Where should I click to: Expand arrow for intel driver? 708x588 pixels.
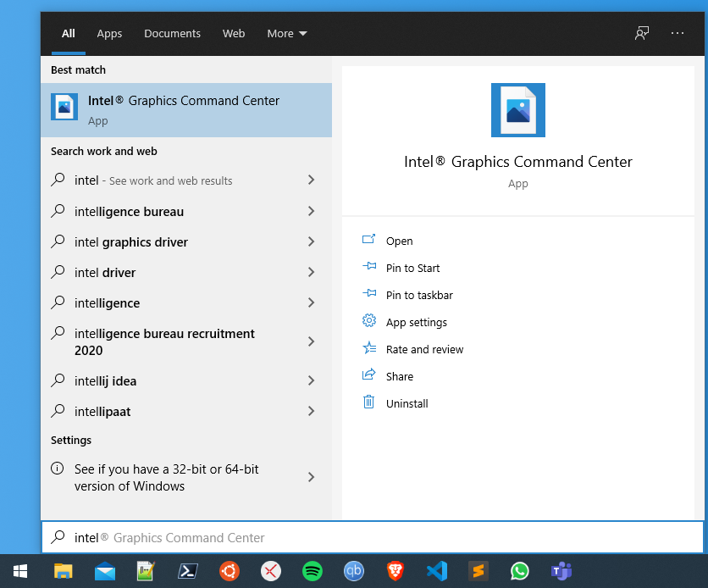(311, 272)
